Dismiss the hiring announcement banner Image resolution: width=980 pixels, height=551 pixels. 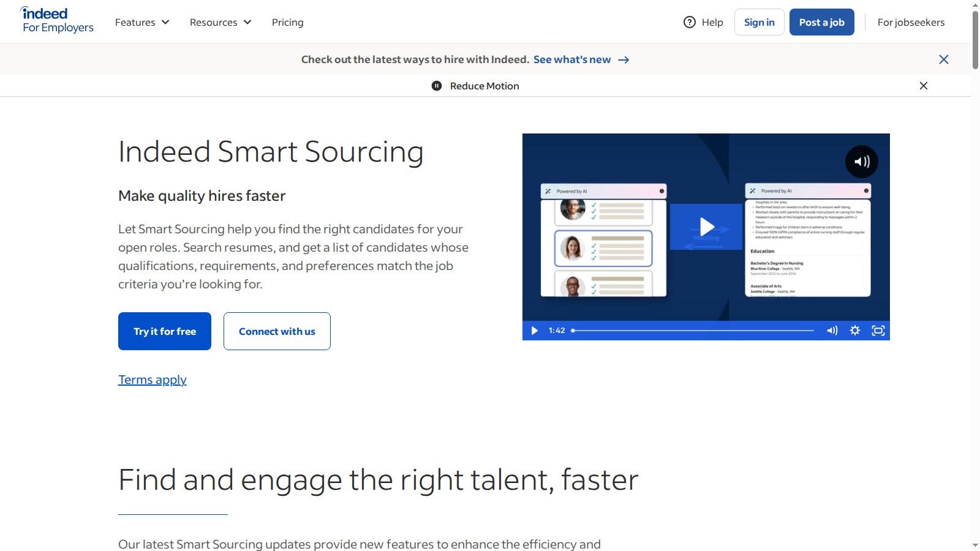click(944, 59)
